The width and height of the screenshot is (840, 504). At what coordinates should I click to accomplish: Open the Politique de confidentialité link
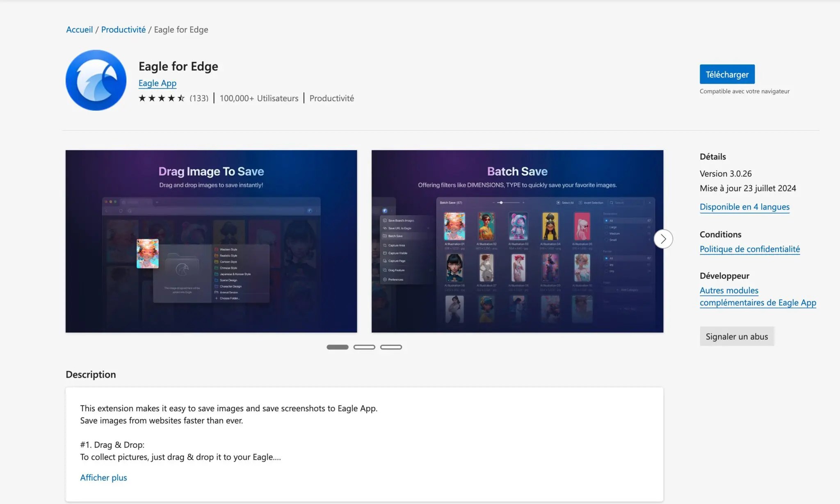pyautogui.click(x=749, y=249)
